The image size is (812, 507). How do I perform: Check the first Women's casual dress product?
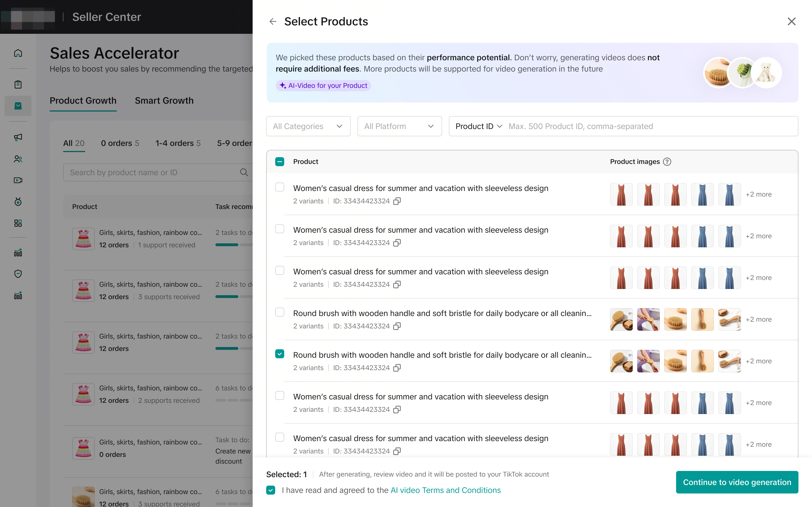coord(279,187)
